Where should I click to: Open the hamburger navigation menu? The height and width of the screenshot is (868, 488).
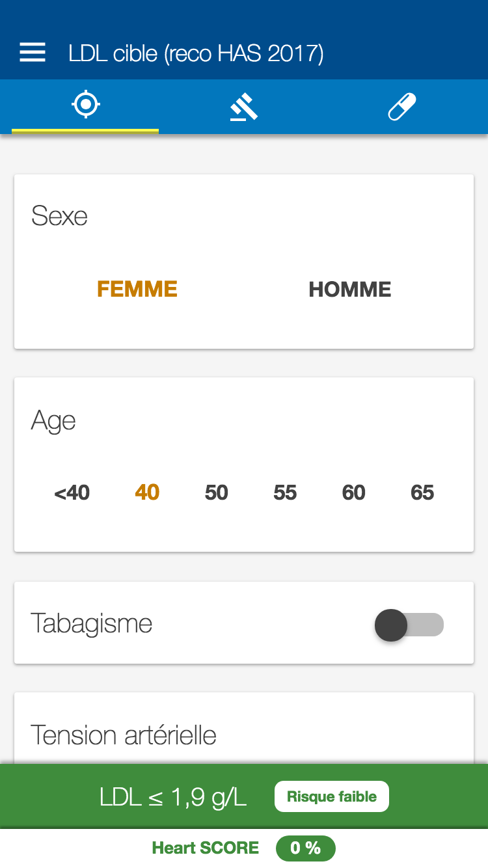click(33, 53)
